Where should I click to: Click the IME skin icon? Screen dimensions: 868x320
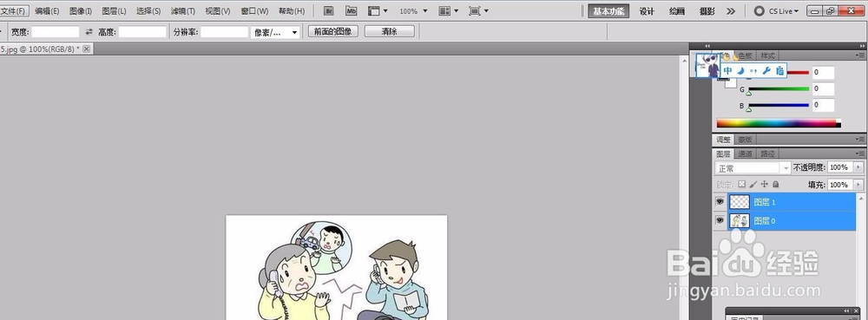pyautogui.click(x=779, y=71)
